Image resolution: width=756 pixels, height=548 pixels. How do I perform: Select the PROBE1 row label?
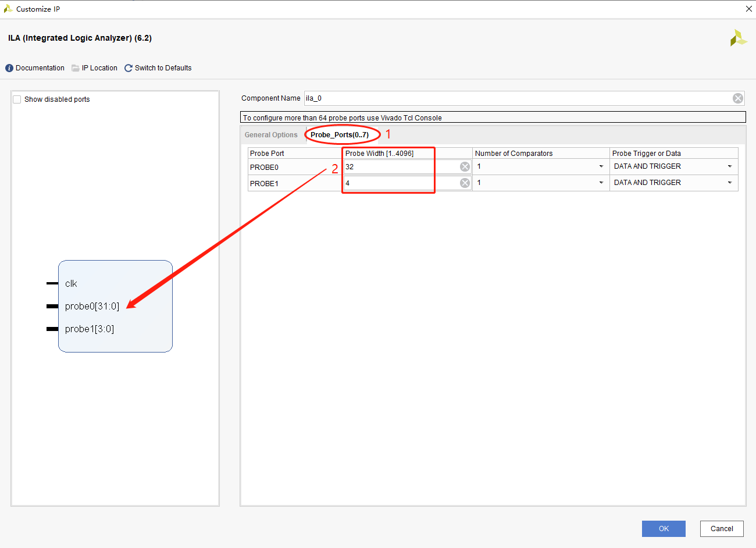click(x=264, y=184)
